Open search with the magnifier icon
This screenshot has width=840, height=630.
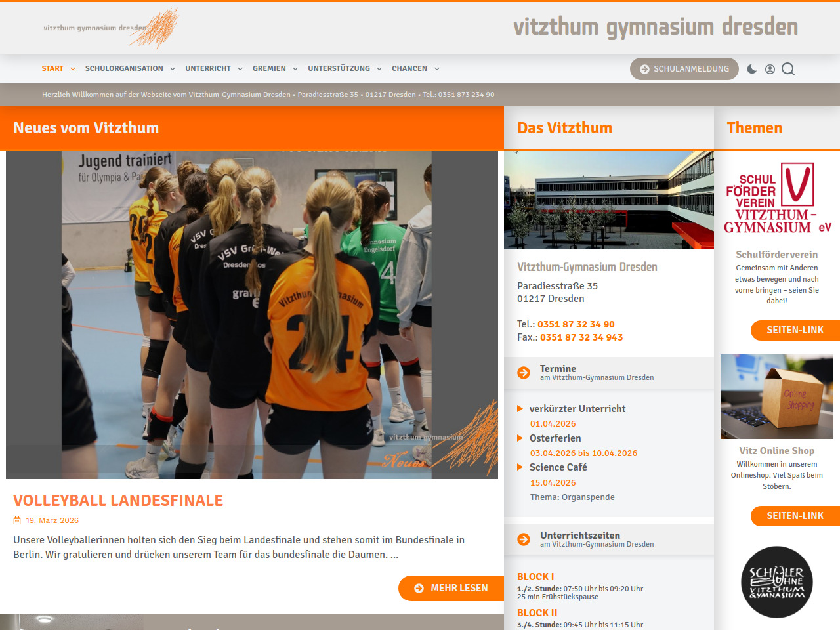pyautogui.click(x=788, y=69)
